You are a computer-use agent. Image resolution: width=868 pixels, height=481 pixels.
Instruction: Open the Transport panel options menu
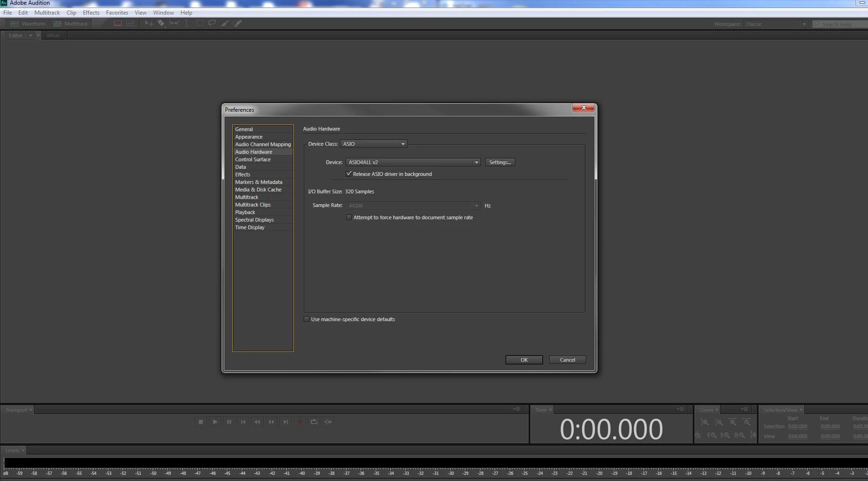pyautogui.click(x=516, y=409)
